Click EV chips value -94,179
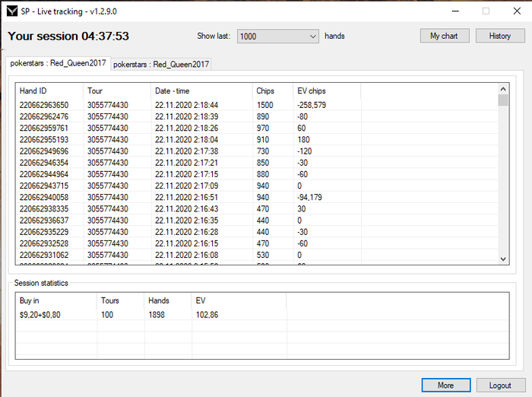 309,197
